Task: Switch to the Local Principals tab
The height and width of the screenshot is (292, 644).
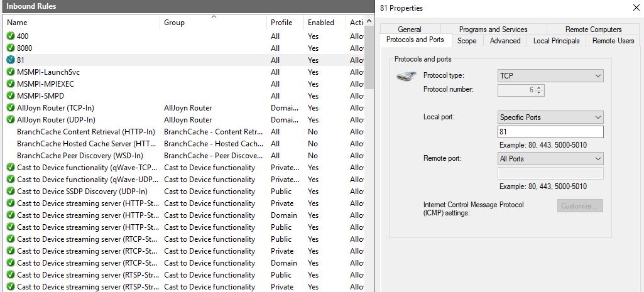Action: click(557, 41)
